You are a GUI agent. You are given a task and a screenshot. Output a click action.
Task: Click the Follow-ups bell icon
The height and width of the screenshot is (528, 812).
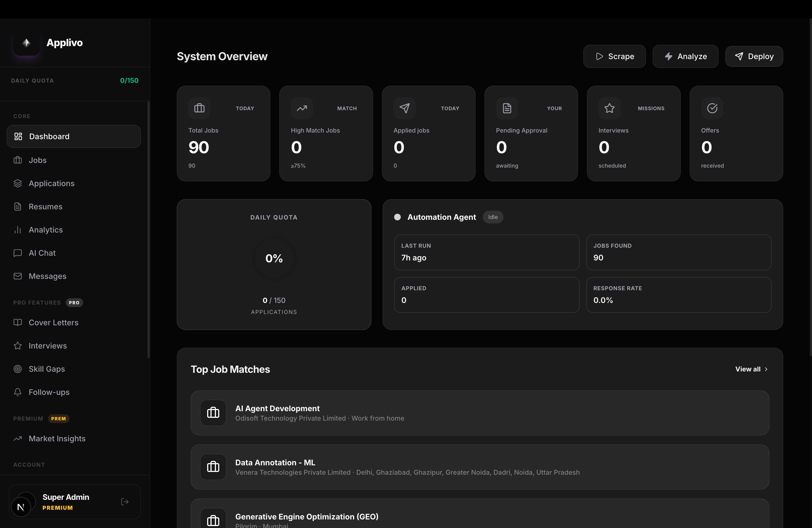pyautogui.click(x=18, y=392)
